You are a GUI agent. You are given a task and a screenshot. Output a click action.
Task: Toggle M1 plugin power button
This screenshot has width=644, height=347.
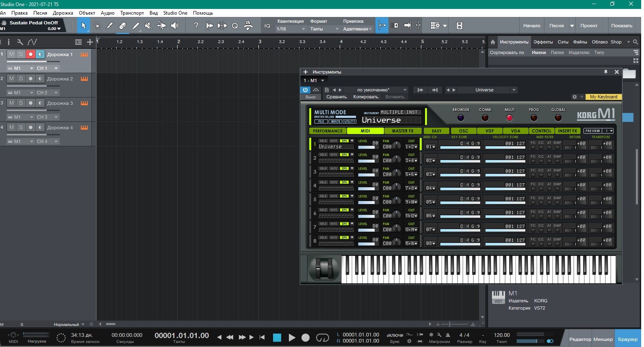click(x=306, y=90)
